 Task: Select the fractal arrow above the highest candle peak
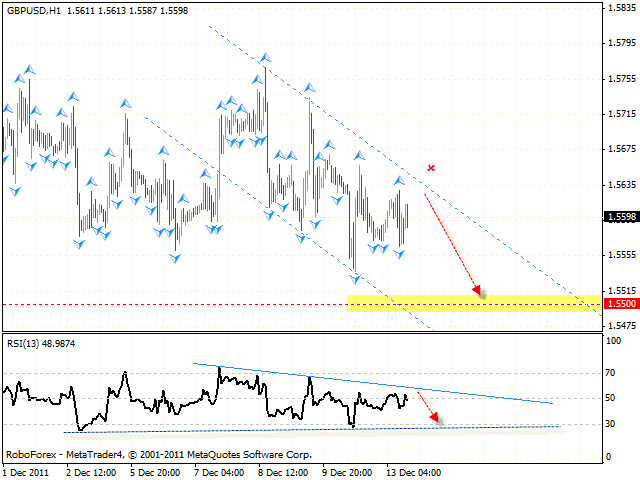(x=265, y=59)
